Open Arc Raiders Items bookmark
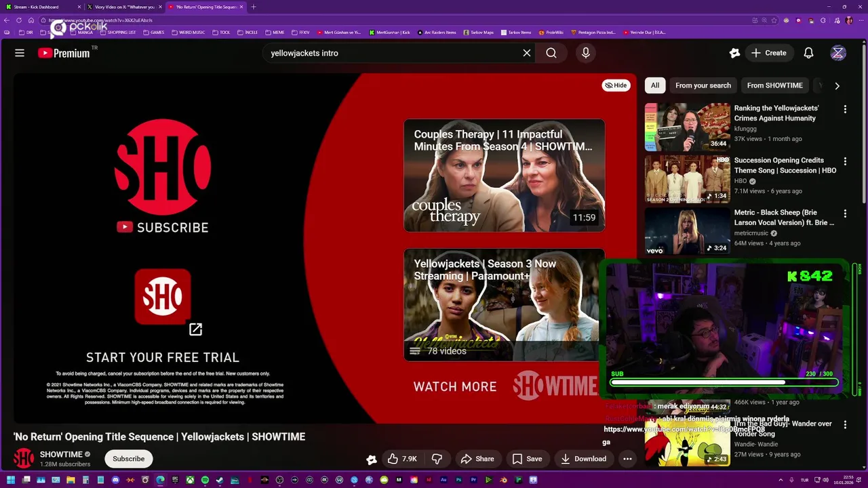 click(x=437, y=33)
